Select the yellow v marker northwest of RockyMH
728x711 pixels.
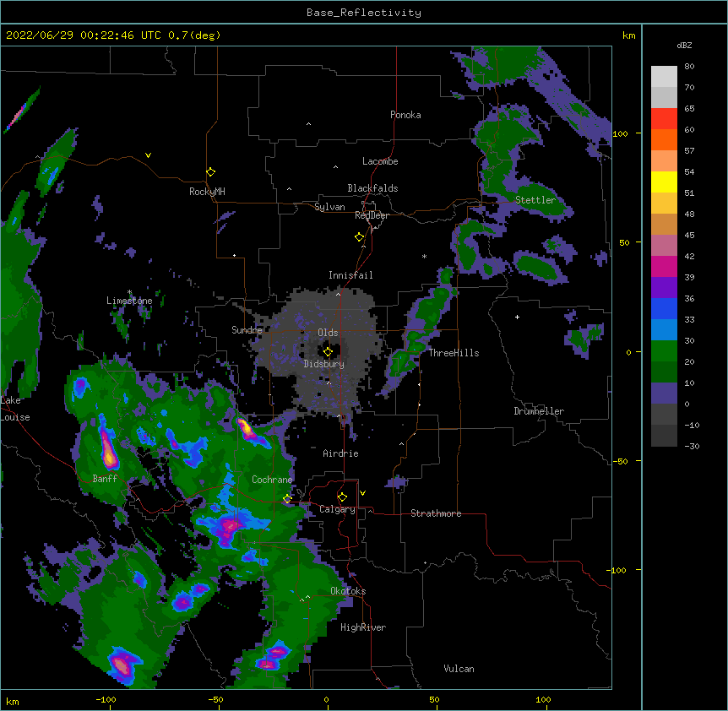[x=148, y=155]
